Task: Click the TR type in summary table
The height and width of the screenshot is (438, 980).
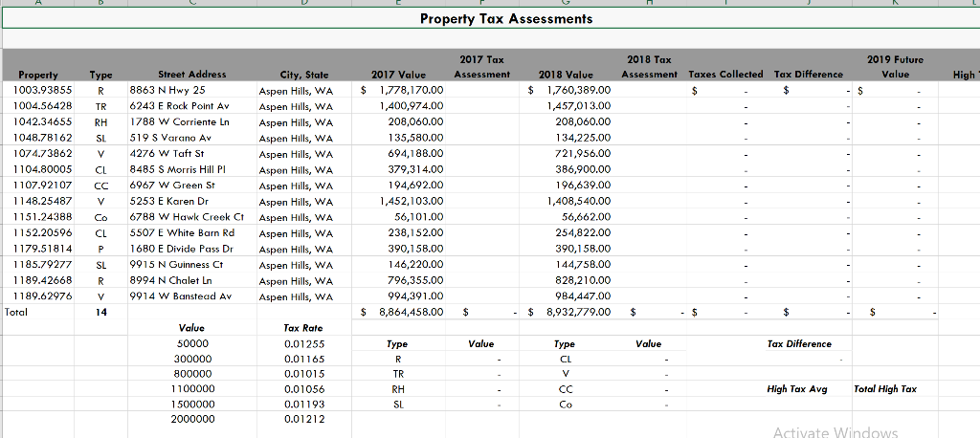Action: pyautogui.click(x=397, y=374)
